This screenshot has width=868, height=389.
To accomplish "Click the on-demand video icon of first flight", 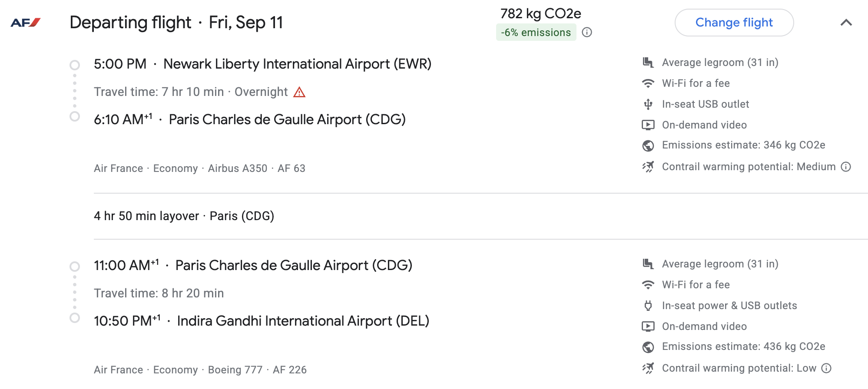I will click(648, 125).
